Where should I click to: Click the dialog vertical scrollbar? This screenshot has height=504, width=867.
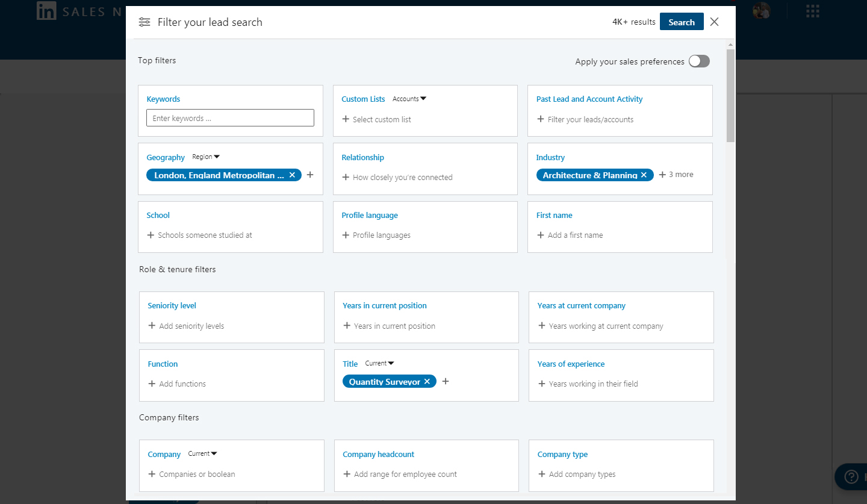(x=731, y=96)
